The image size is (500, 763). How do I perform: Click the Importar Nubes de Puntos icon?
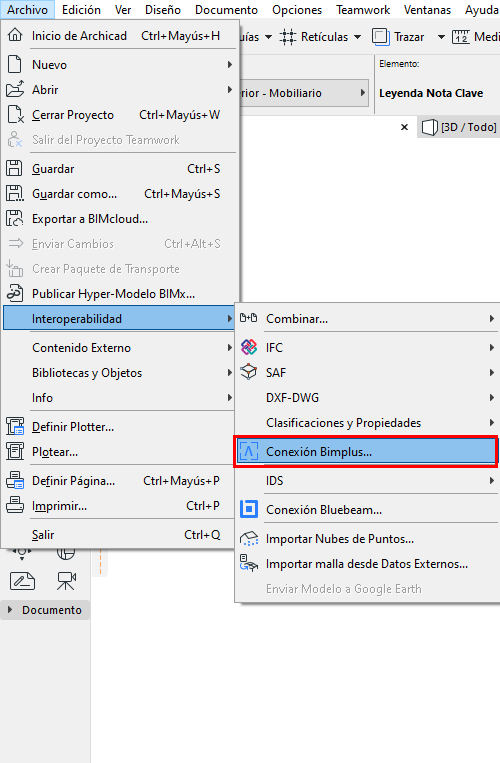pyautogui.click(x=249, y=539)
